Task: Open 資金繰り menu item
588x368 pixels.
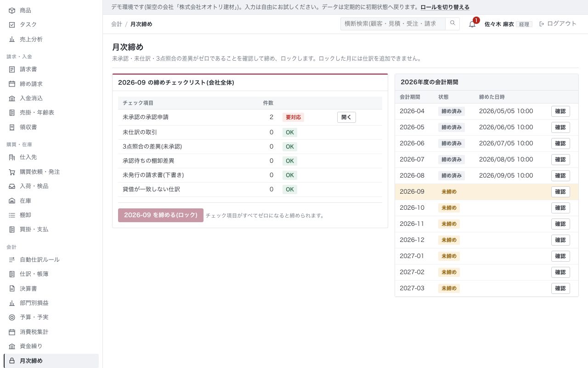Action: click(x=51, y=346)
